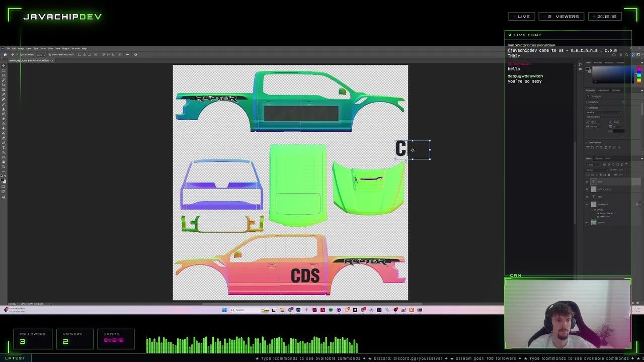Select the Rectangular Marquee tool
Viewport: 644px width, 362px height.
click(x=4, y=70)
